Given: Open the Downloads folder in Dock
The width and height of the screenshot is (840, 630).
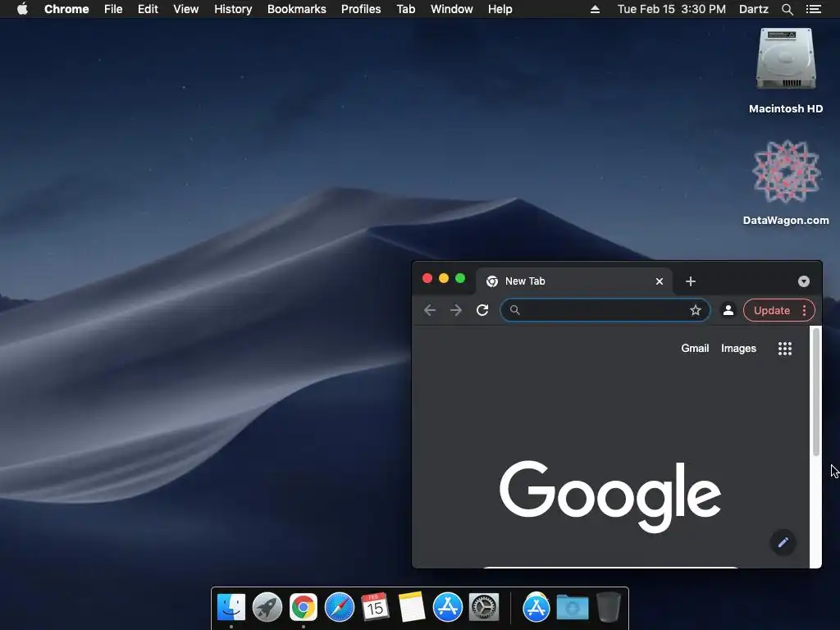Looking at the screenshot, I should tap(572, 607).
